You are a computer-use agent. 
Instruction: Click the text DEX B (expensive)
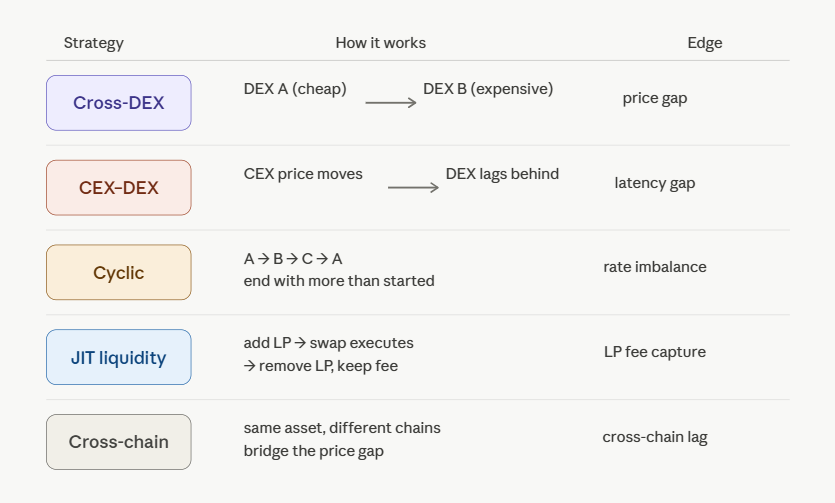[x=488, y=89]
